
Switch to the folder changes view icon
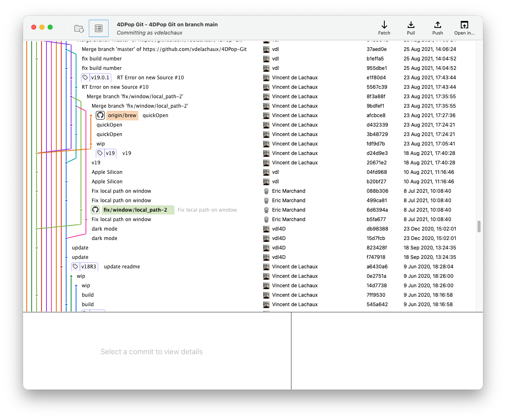pos(79,28)
